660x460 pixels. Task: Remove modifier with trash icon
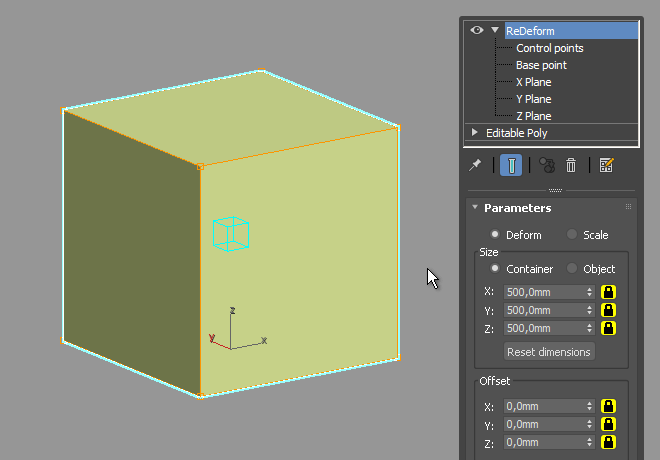pyautogui.click(x=571, y=165)
